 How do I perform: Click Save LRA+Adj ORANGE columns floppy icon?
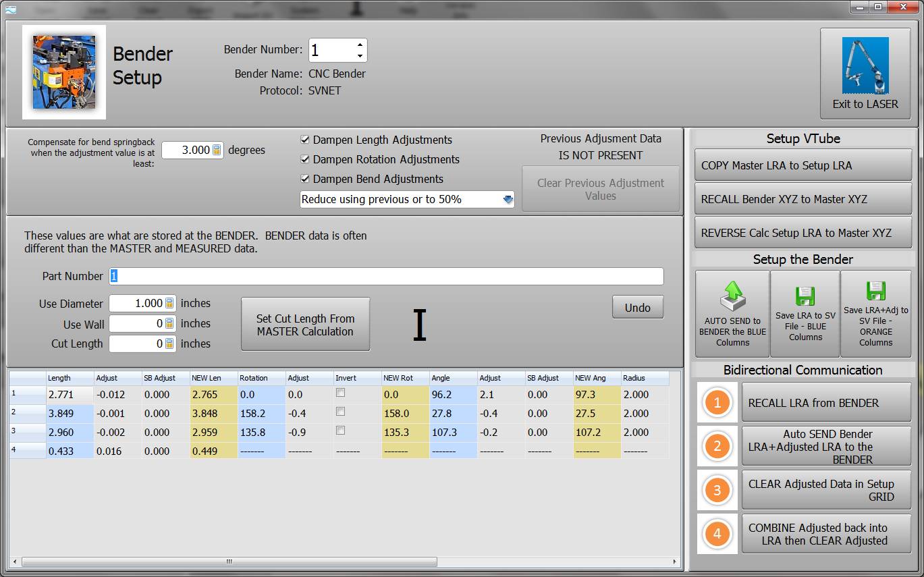(x=875, y=292)
